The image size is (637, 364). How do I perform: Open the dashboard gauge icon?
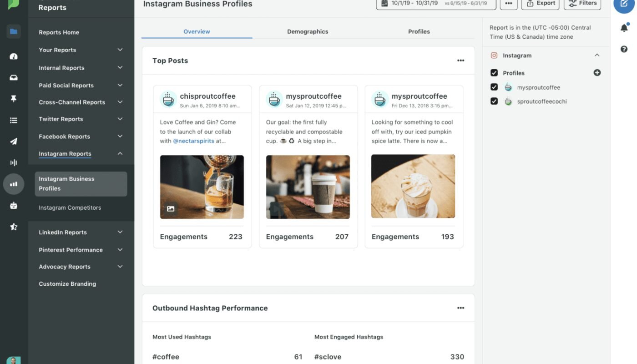point(14,56)
